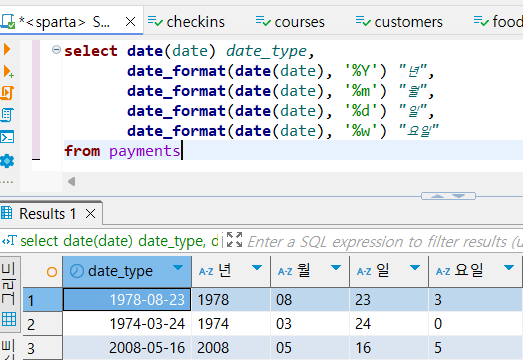Select day cell 23

coord(389,300)
